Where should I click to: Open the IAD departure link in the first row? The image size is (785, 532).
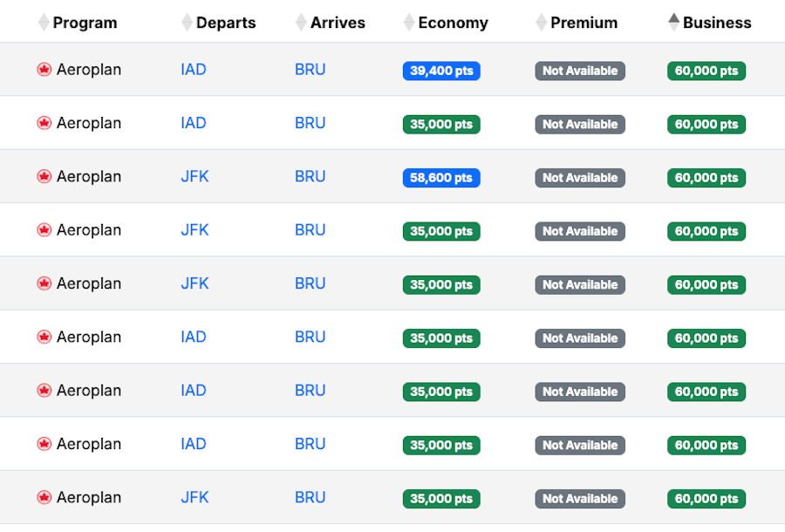click(193, 70)
